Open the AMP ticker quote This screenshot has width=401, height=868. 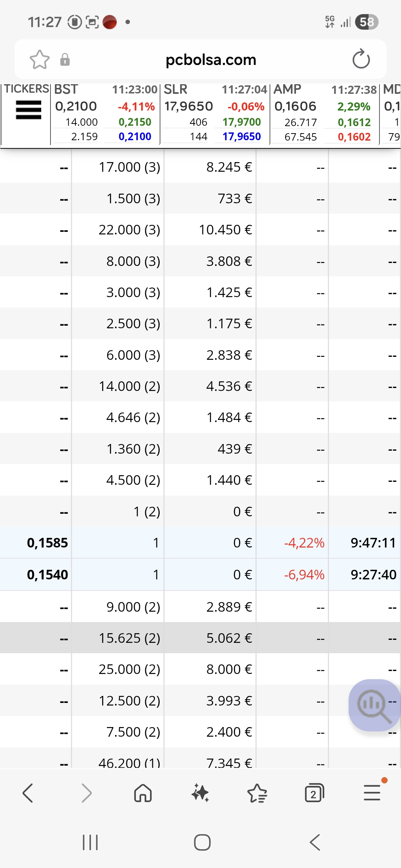tap(324, 114)
